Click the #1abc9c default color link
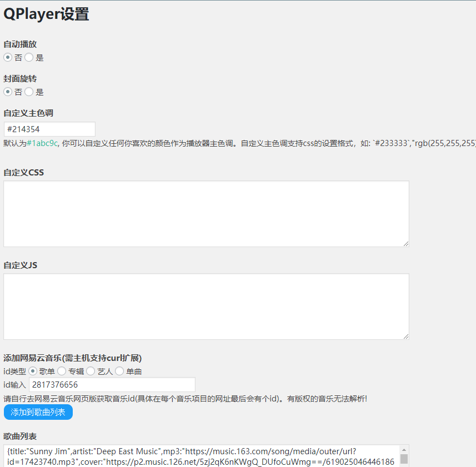476x467 pixels. [42, 143]
